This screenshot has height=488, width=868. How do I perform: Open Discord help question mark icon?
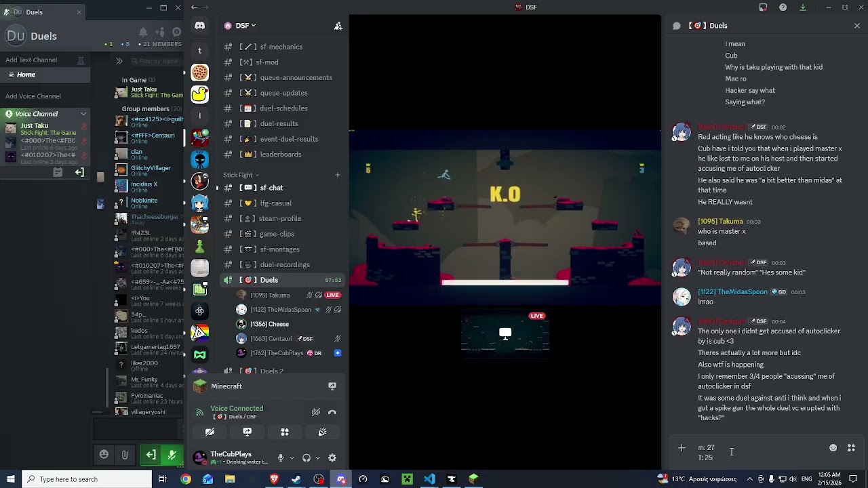pos(783,7)
